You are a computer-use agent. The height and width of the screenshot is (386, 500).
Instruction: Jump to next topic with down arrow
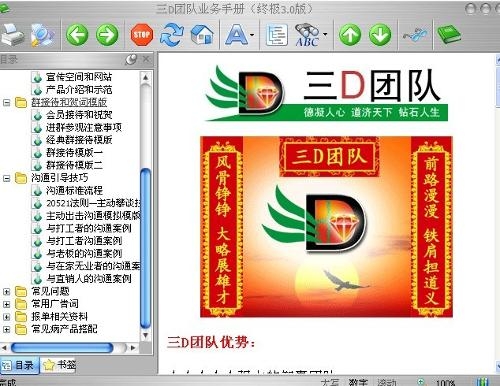coord(380,34)
